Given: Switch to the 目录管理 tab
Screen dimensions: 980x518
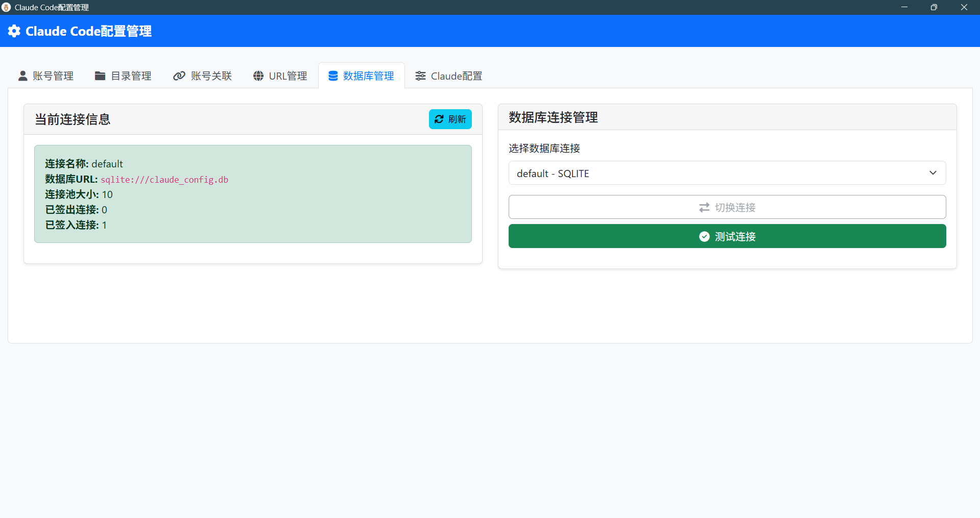Looking at the screenshot, I should (x=123, y=76).
